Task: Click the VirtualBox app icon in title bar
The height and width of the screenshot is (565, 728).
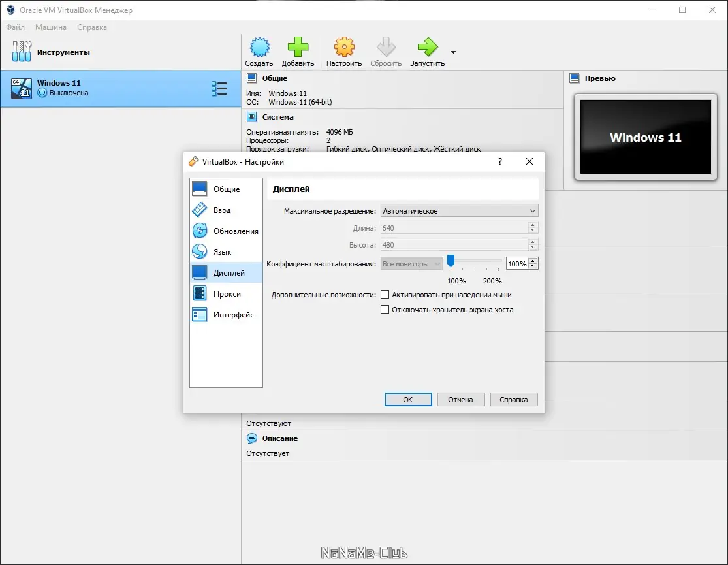Action: tap(10, 10)
